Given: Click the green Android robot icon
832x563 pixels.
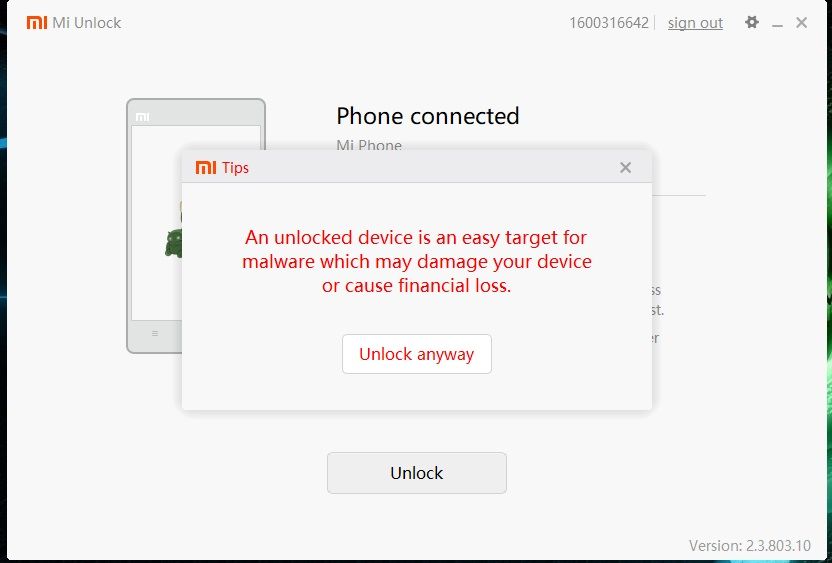Looking at the screenshot, I should 174,243.
